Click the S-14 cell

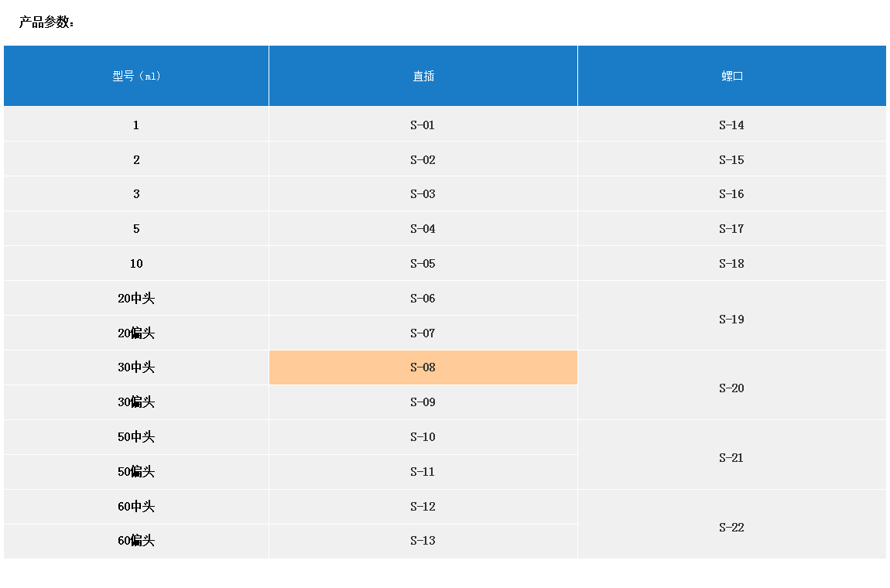pyautogui.click(x=731, y=125)
